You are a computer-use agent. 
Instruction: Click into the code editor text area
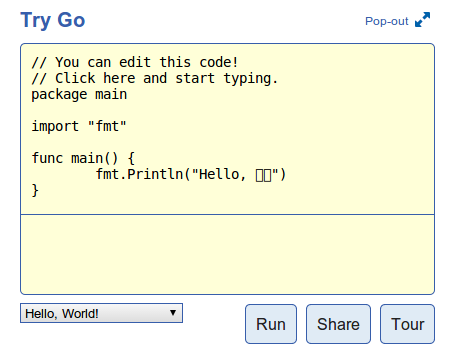[x=228, y=129]
